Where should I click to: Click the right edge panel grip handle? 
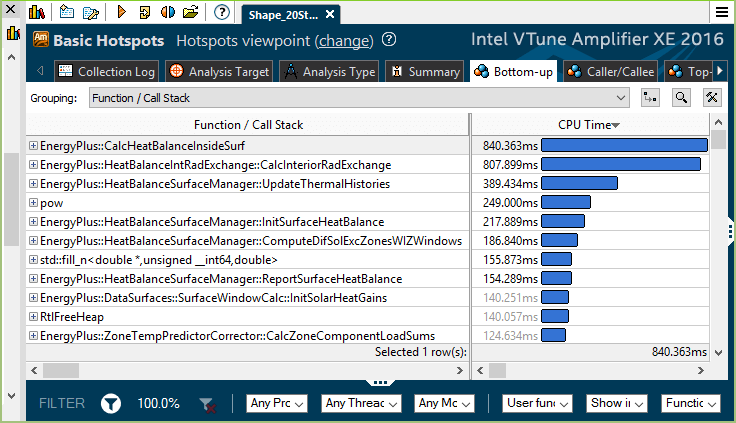[731, 231]
